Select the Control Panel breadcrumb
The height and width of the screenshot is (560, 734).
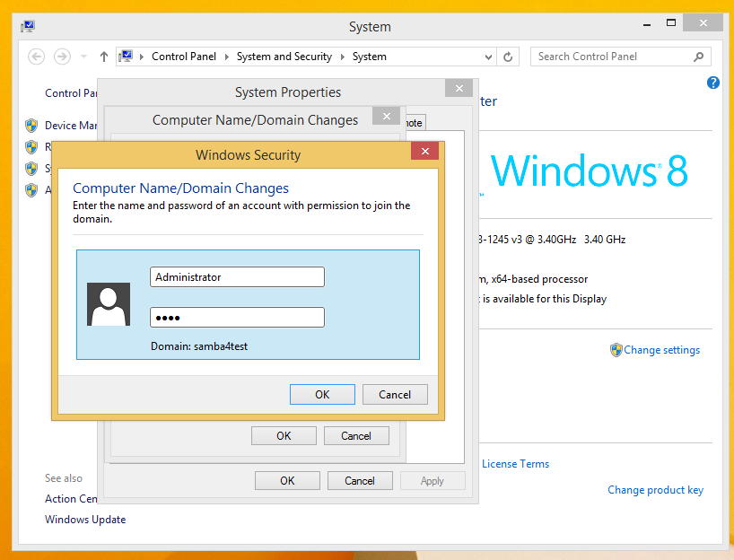[184, 57]
